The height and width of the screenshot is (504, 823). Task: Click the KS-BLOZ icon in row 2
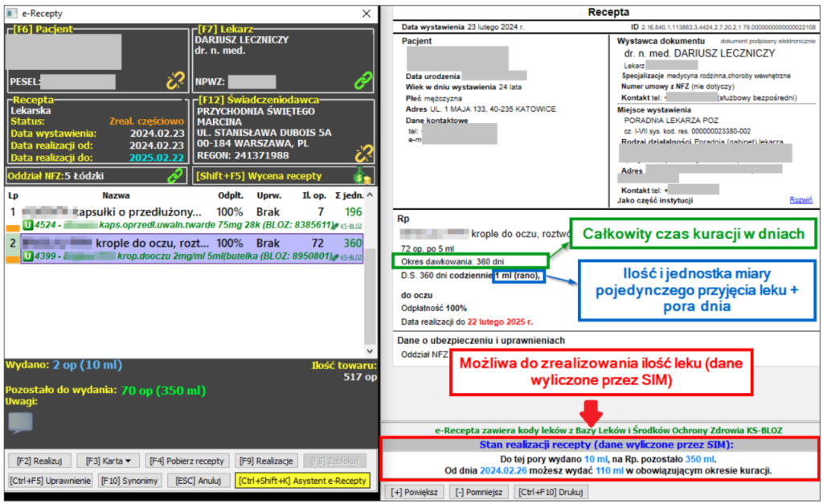tap(348, 256)
